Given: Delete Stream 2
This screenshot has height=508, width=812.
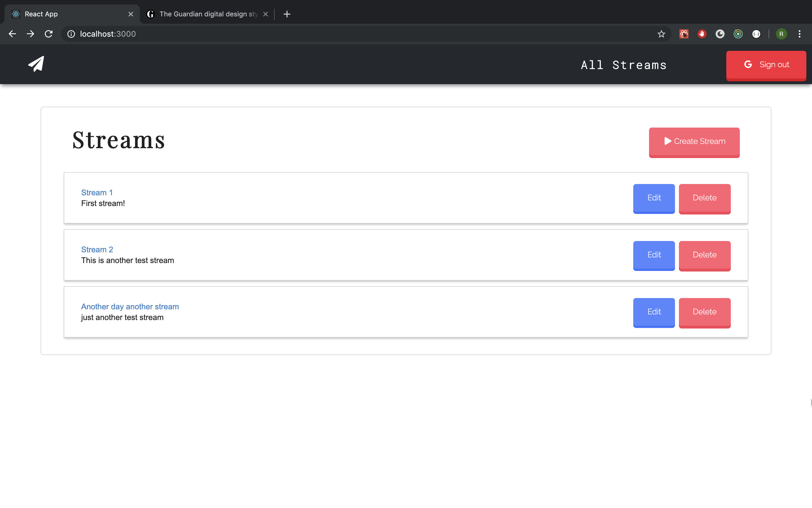Looking at the screenshot, I should coord(705,256).
